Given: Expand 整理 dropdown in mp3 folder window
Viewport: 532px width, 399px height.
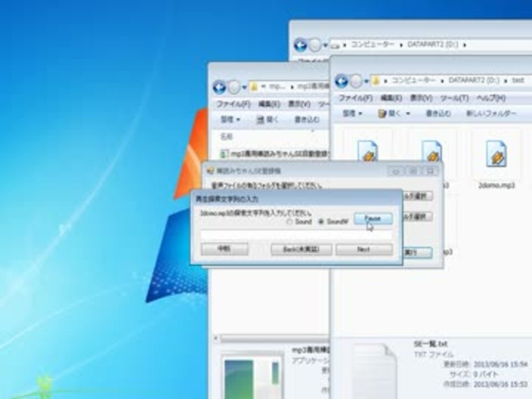Looking at the screenshot, I should [231, 120].
